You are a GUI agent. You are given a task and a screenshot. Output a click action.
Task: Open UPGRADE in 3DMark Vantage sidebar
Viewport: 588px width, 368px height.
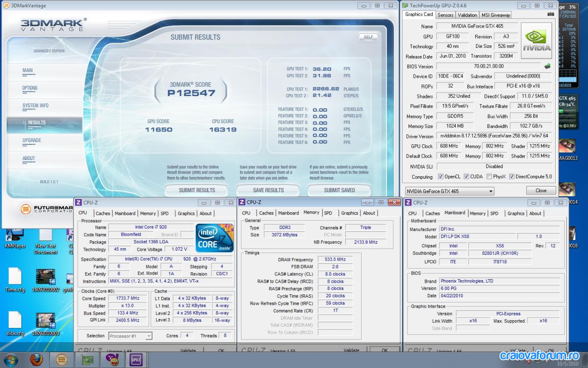[x=32, y=140]
